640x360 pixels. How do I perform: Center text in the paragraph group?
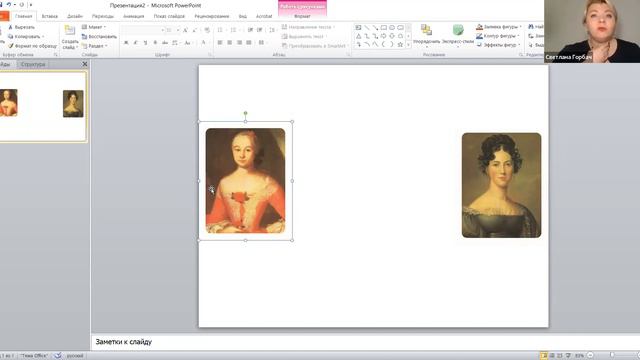tap(229, 42)
